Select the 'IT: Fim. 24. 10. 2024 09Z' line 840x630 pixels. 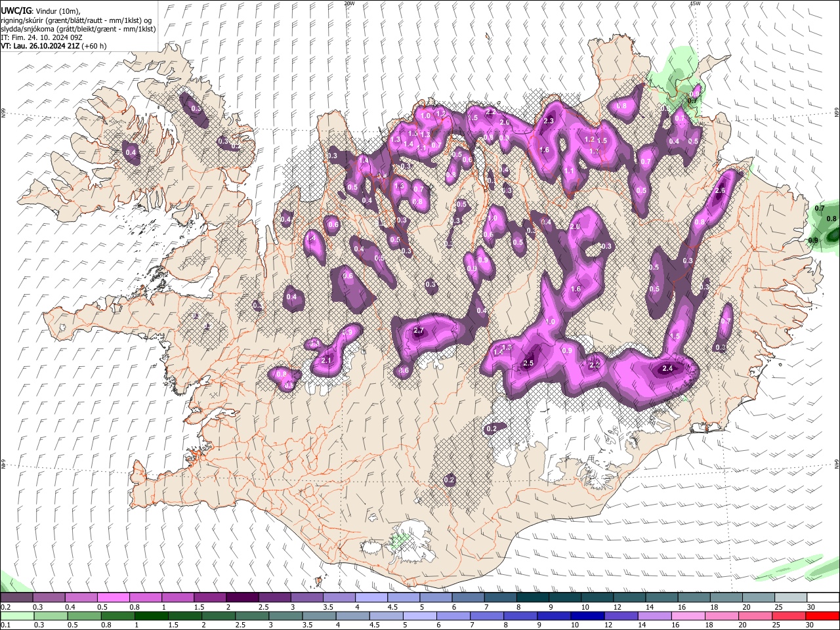pyautogui.click(x=41, y=37)
